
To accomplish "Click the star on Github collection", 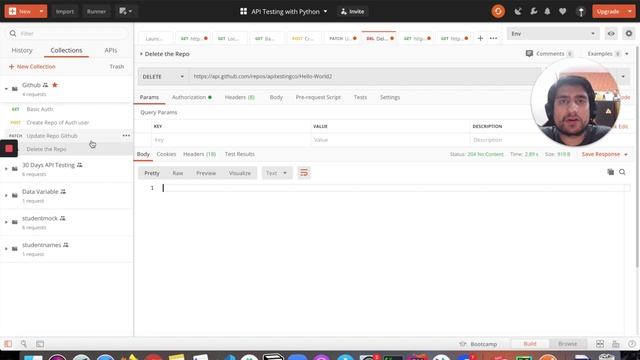I will [x=55, y=85].
